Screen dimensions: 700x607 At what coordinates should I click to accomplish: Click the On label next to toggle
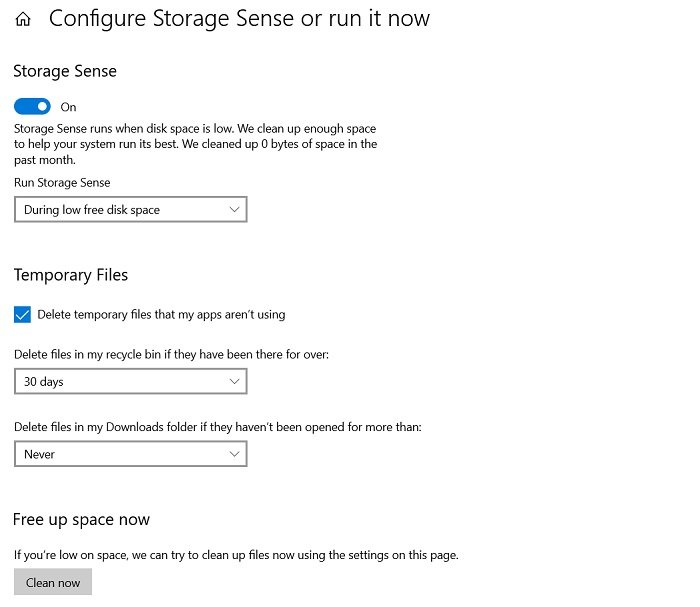(x=68, y=107)
